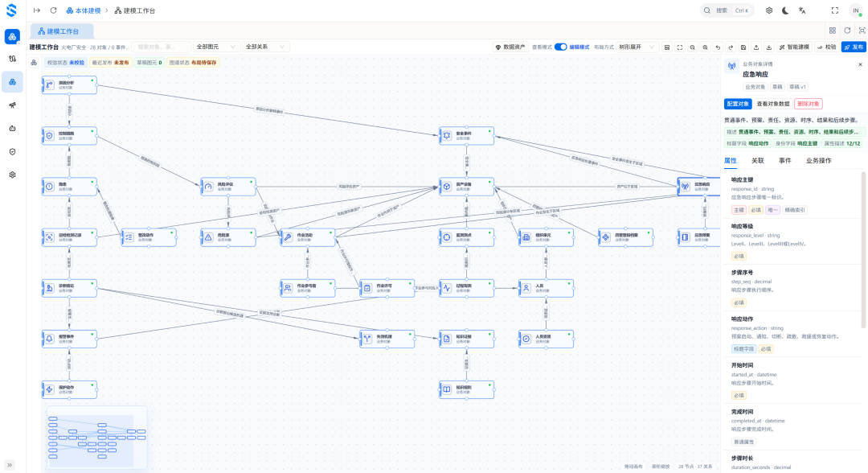
Task: Click the 校验 validate button
Action: point(826,47)
